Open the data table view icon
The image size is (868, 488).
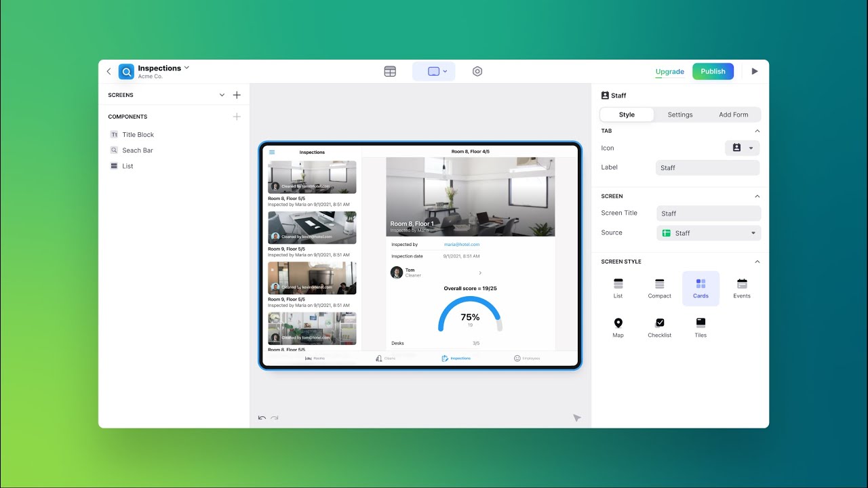coord(390,71)
